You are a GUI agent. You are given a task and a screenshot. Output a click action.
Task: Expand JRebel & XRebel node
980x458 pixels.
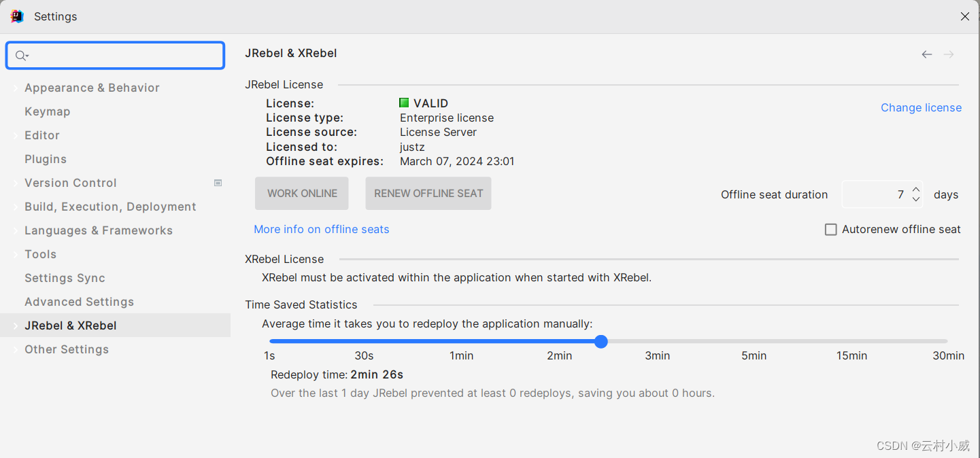(15, 325)
